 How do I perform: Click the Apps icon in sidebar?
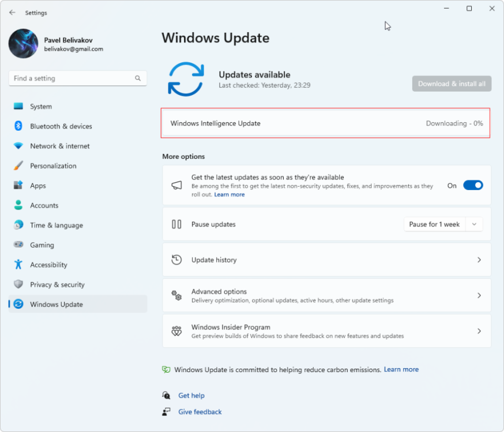[x=18, y=185]
